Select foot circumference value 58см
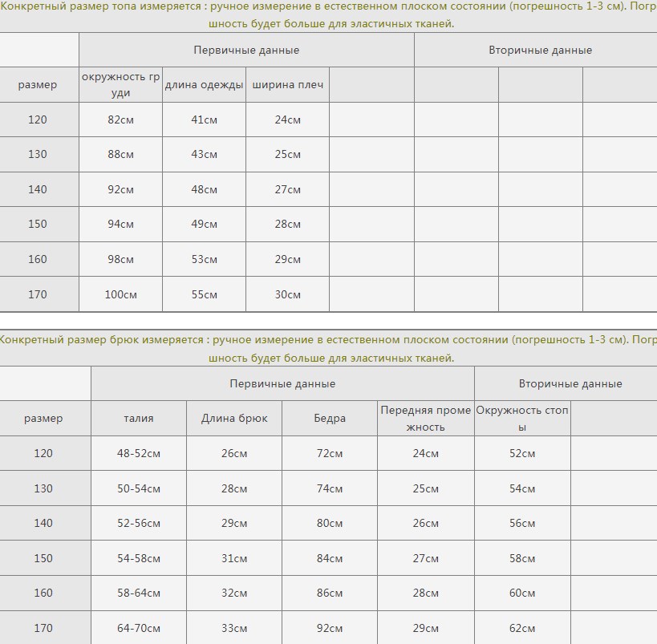The width and height of the screenshot is (657, 644). [x=522, y=558]
